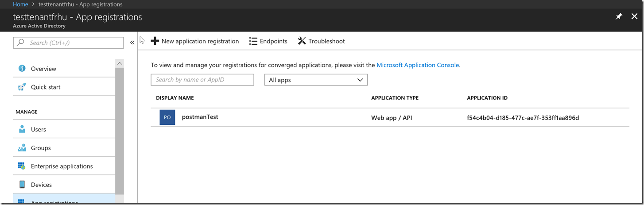The image size is (644, 205).
Task: Open the Groups menu item
Action: pos(64,148)
